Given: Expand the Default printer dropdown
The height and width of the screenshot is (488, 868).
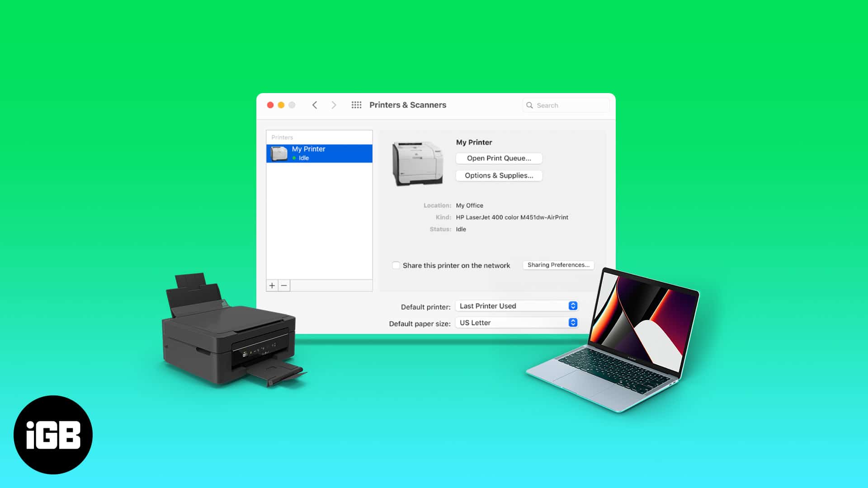Looking at the screenshot, I should coord(572,305).
